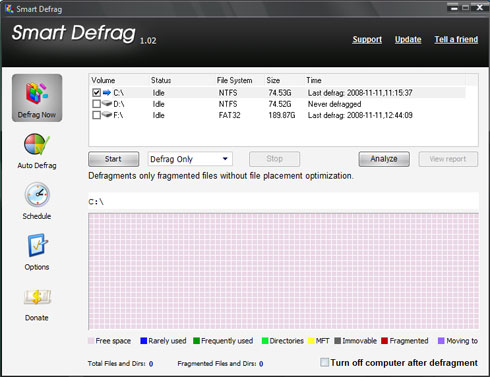Click the disk cluster map grid

(283, 271)
